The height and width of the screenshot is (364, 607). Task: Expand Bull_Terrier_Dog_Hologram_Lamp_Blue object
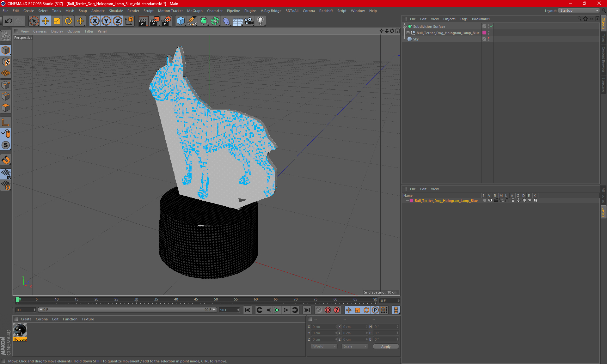coord(408,33)
